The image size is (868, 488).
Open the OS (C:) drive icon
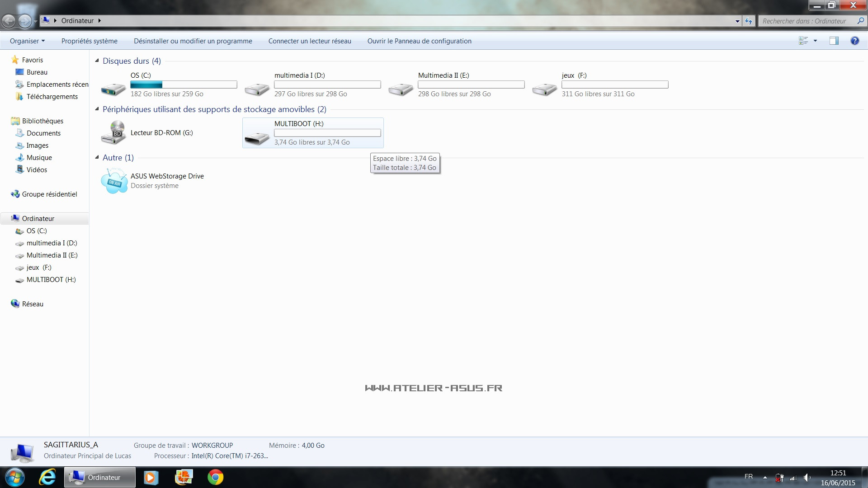click(x=113, y=89)
